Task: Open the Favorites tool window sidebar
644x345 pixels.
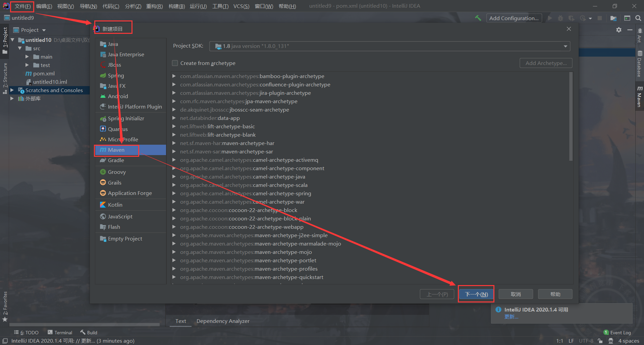Action: tap(5, 306)
